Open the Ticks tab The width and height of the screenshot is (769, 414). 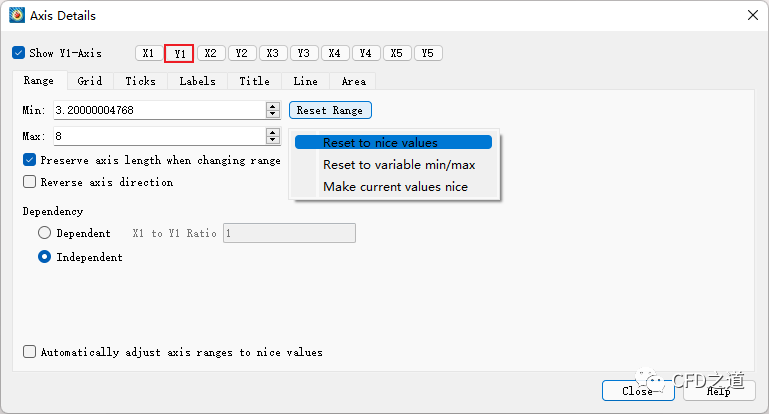[140, 81]
